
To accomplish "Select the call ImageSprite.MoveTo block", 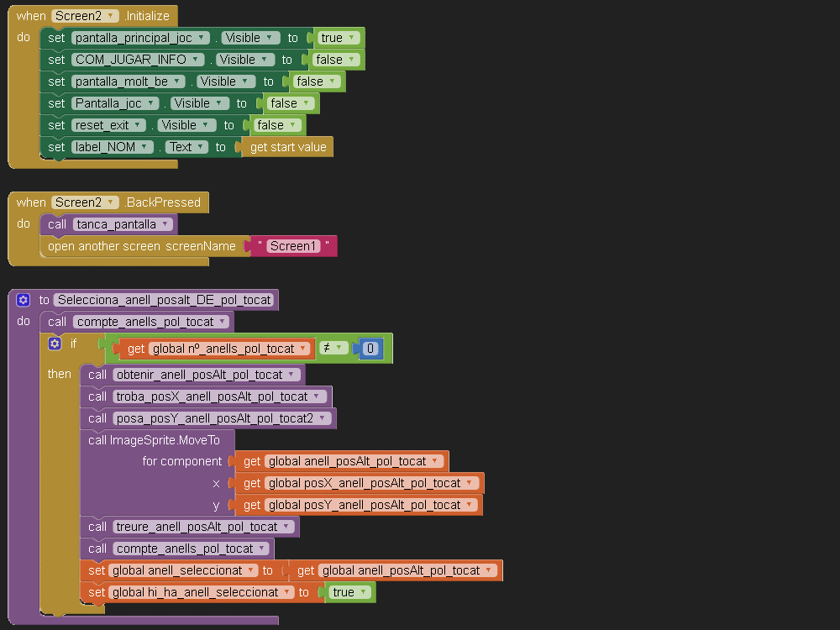I will pos(155,440).
